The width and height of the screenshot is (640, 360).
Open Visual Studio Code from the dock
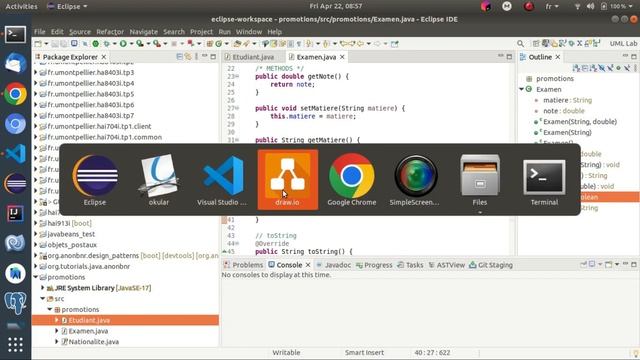[x=16, y=154]
